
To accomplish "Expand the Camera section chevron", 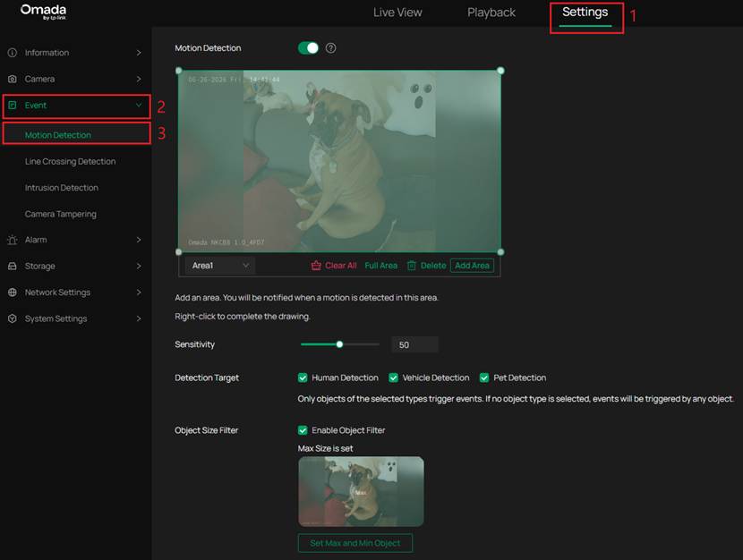I will [x=139, y=79].
